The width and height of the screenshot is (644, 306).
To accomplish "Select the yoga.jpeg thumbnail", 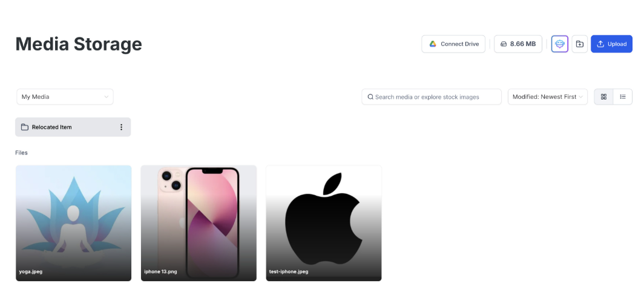I will (73, 224).
